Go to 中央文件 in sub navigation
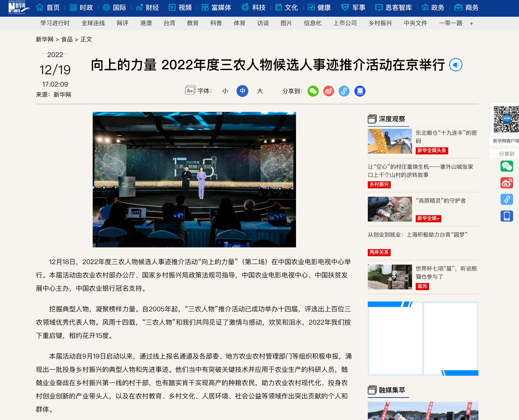 point(415,23)
